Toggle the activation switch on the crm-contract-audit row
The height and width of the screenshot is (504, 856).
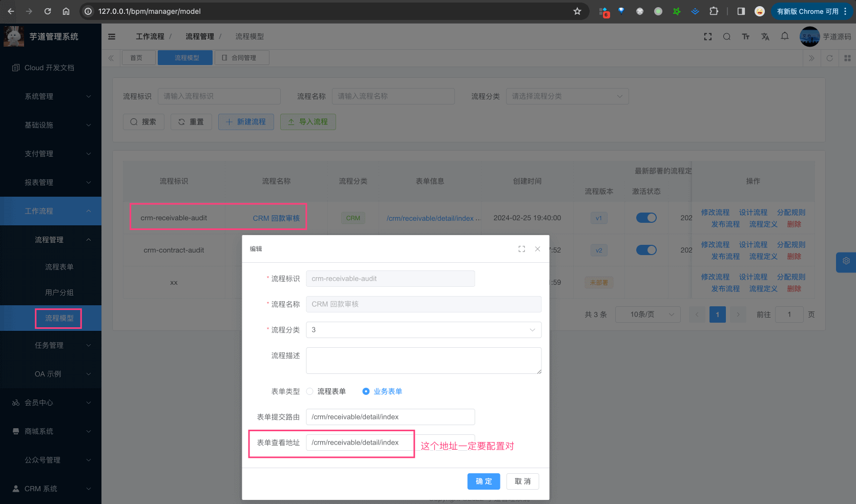pos(646,250)
